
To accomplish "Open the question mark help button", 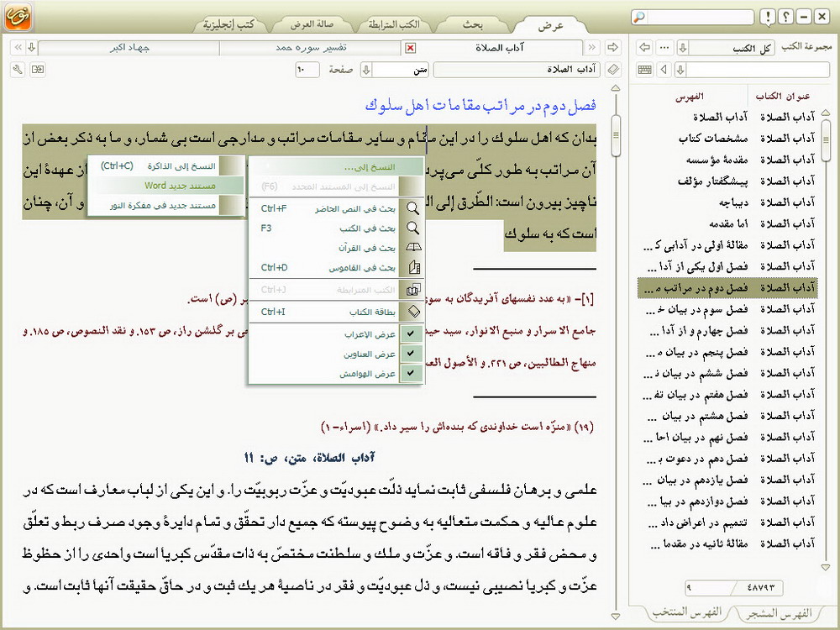I will click(785, 17).
